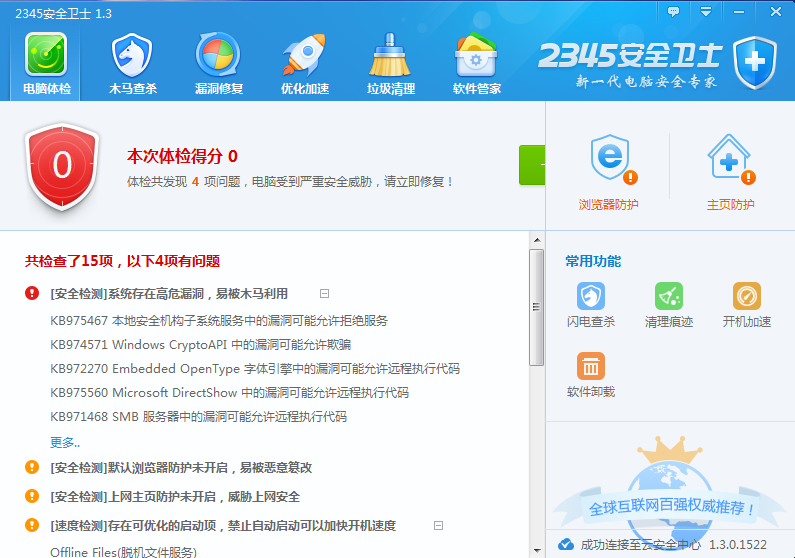Click warning icon beside 存在可优化的启动项

click(x=32, y=525)
